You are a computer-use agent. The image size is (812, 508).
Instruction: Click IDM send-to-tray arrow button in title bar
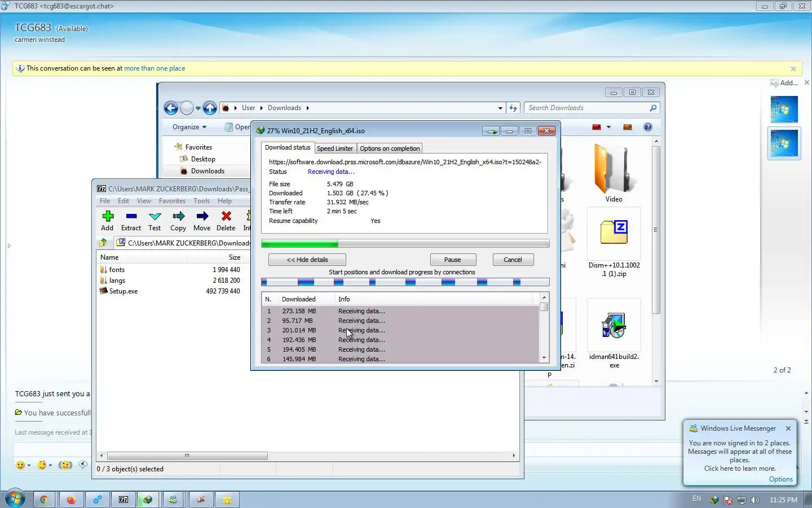tap(491, 131)
